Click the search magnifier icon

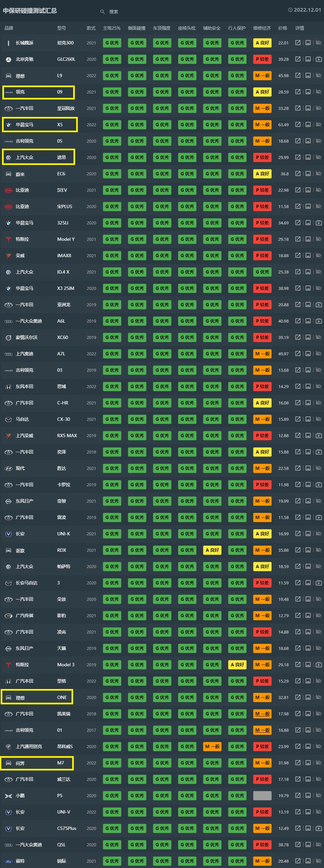point(103,12)
